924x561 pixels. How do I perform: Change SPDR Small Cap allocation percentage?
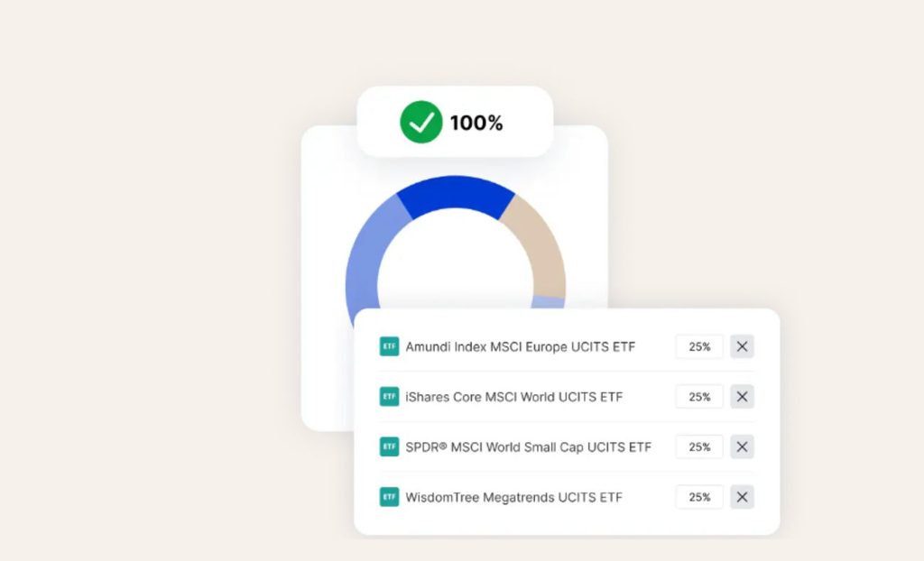699,446
